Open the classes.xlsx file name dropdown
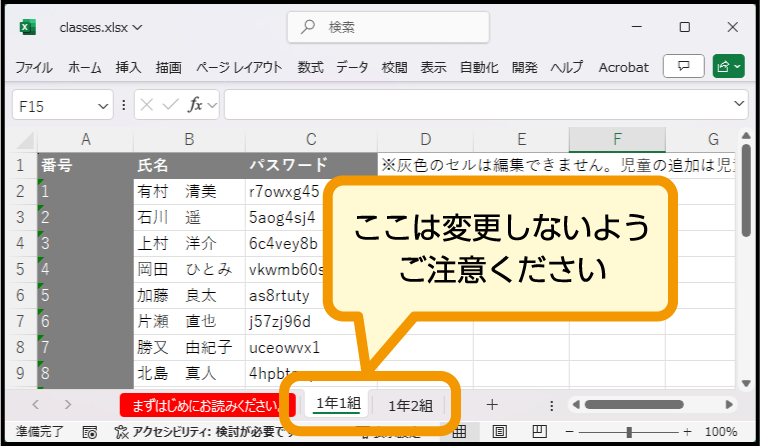 (101, 28)
